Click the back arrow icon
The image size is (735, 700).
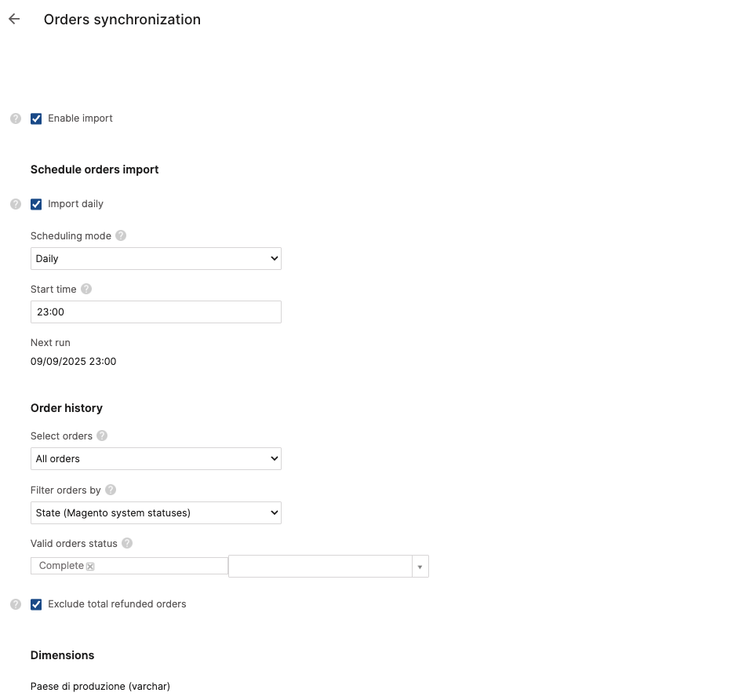[14, 20]
